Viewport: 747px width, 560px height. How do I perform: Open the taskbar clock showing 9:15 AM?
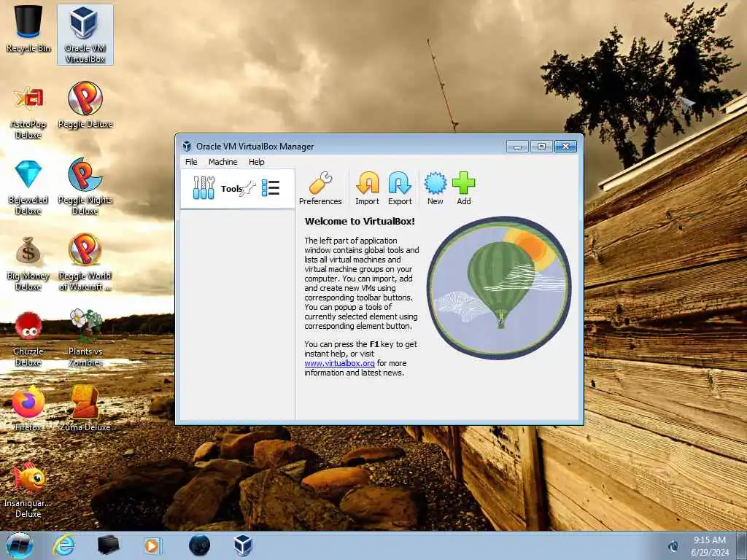(709, 546)
